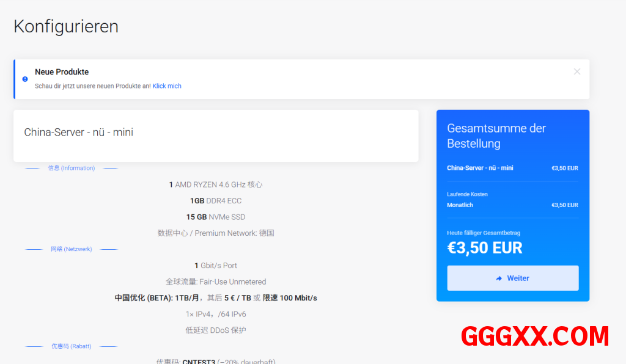Click the 'Neue Produkte' notification title
626x364 pixels.
pyautogui.click(x=62, y=72)
